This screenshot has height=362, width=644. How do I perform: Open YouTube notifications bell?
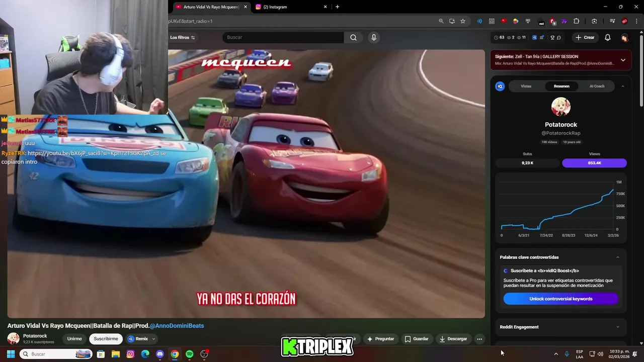click(x=607, y=38)
